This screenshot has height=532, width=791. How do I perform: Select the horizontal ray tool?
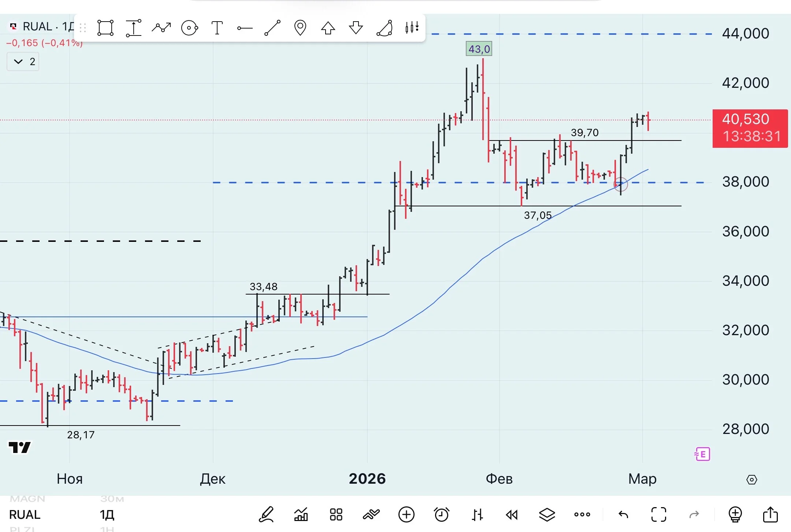(x=245, y=28)
